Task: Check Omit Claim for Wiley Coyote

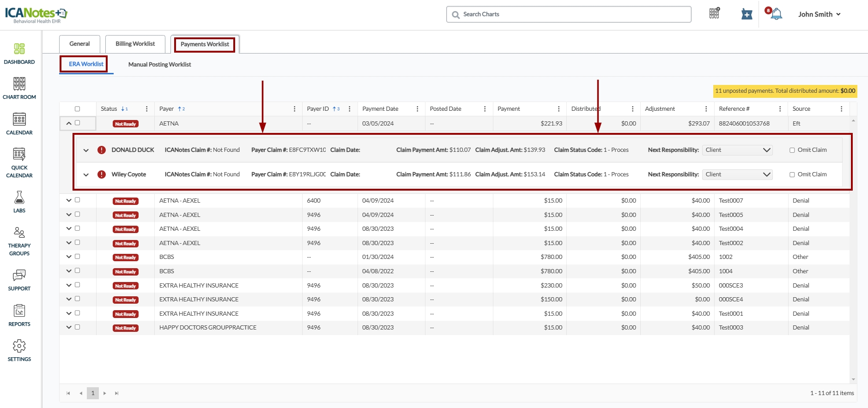Action: coord(792,174)
